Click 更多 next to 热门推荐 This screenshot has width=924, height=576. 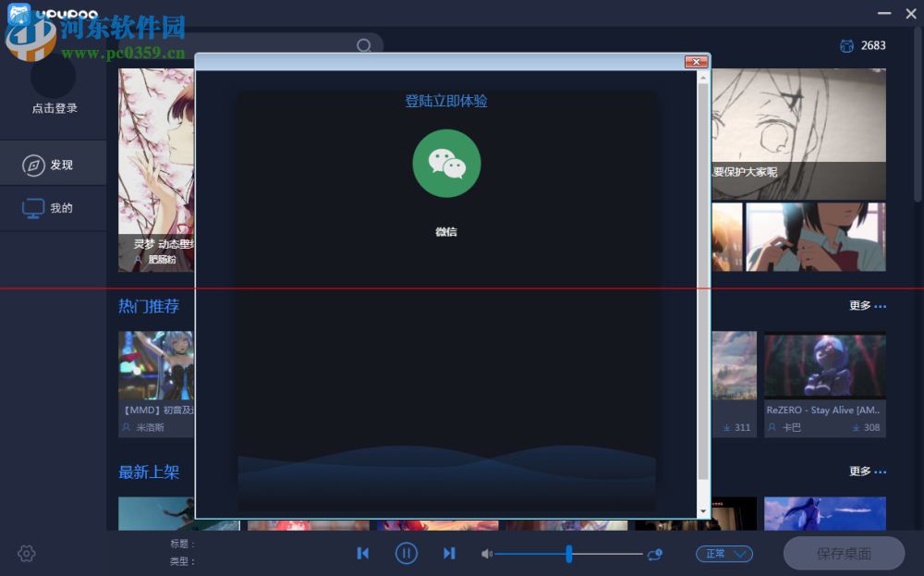[868, 305]
